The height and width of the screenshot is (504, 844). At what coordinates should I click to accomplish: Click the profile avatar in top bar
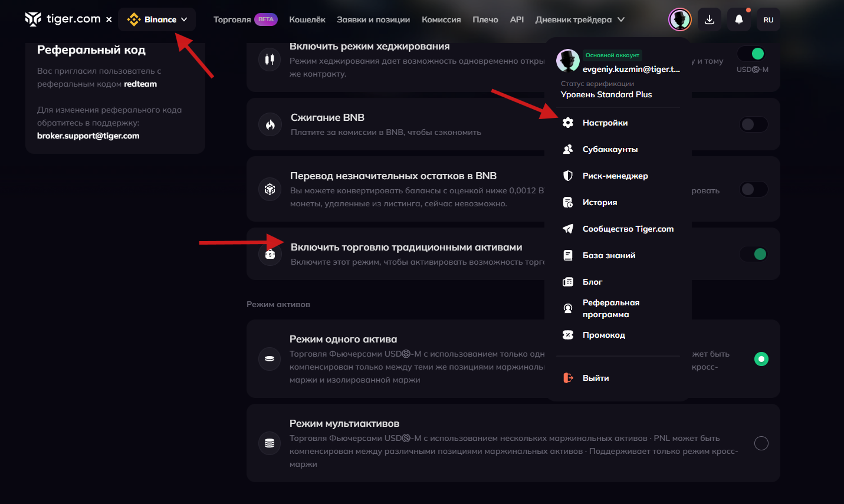680,19
